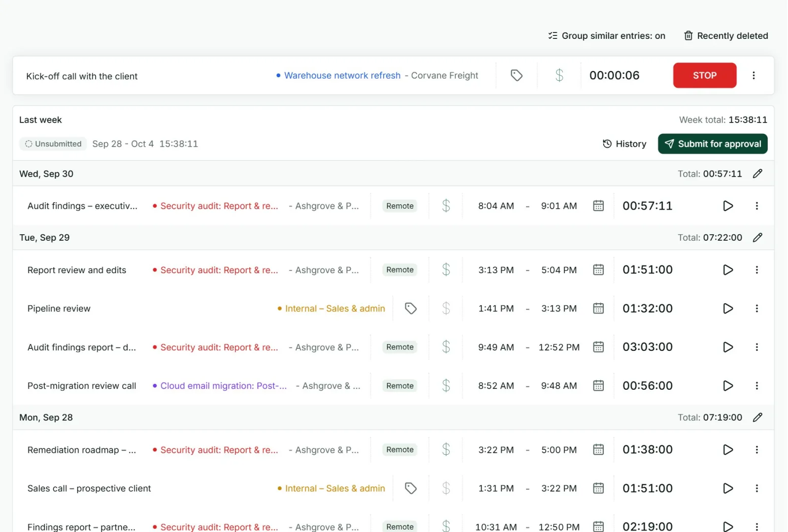The image size is (788, 532).
Task: Open Recently deleted entries
Action: pos(726,35)
